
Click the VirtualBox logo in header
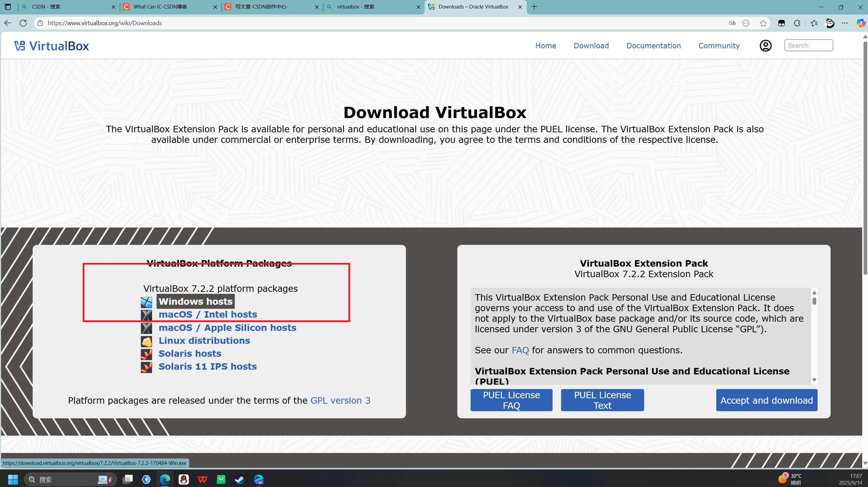[x=51, y=46]
